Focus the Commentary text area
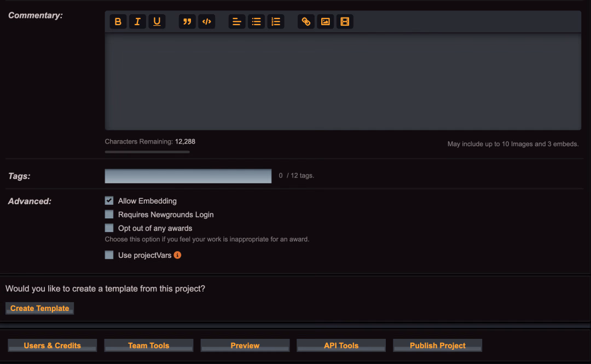This screenshot has height=364, width=591. [x=343, y=81]
